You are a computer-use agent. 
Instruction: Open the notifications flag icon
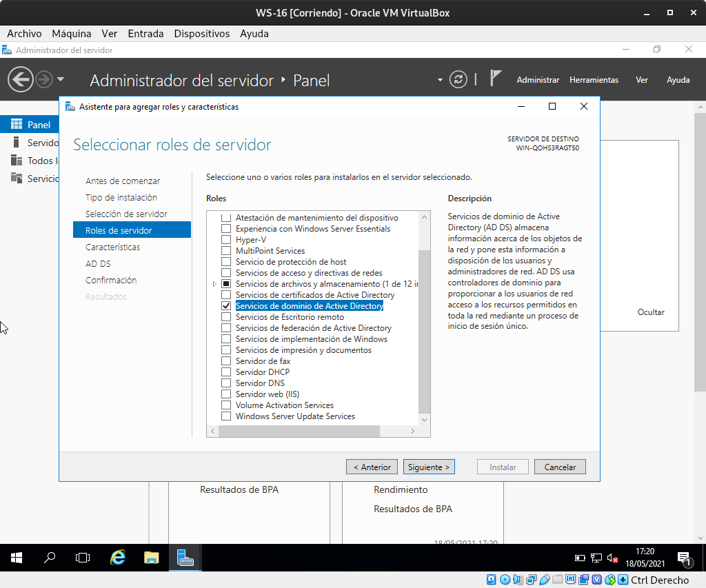click(x=495, y=79)
